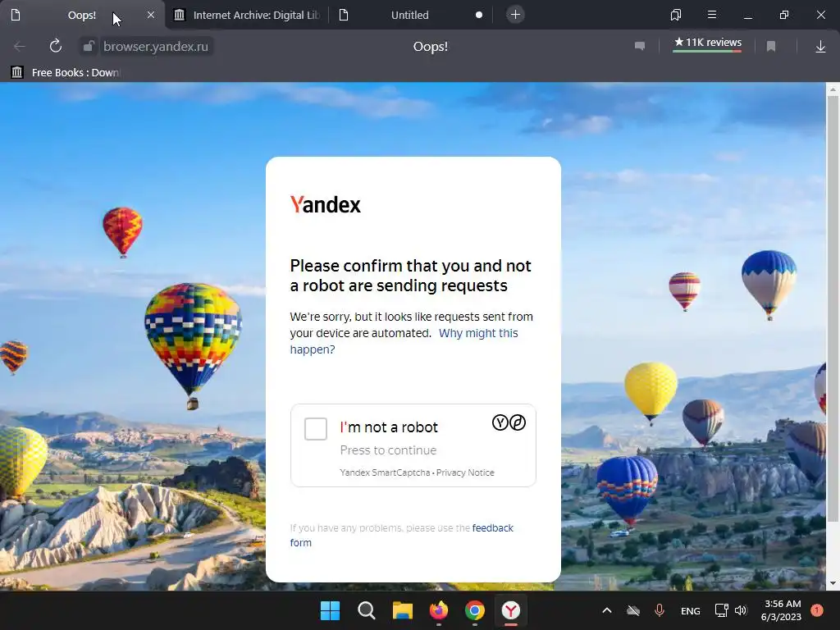Open the Windows Start menu
840x630 pixels.
tap(330, 610)
